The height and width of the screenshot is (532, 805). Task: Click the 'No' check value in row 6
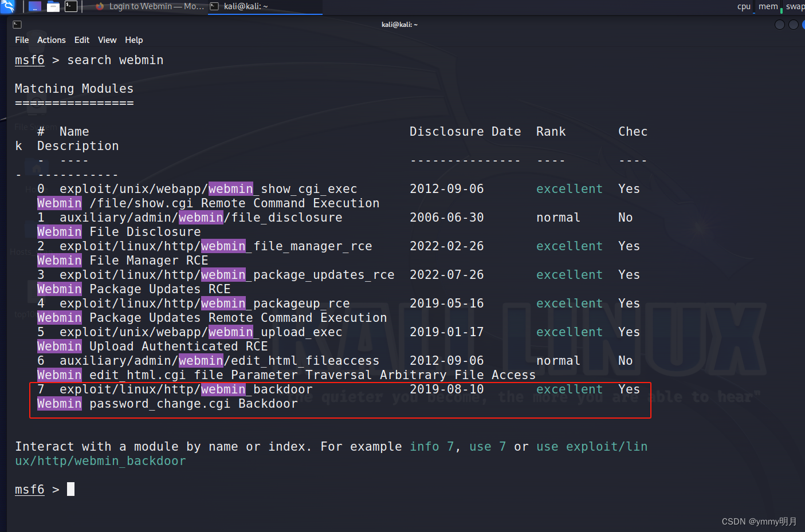(x=626, y=361)
